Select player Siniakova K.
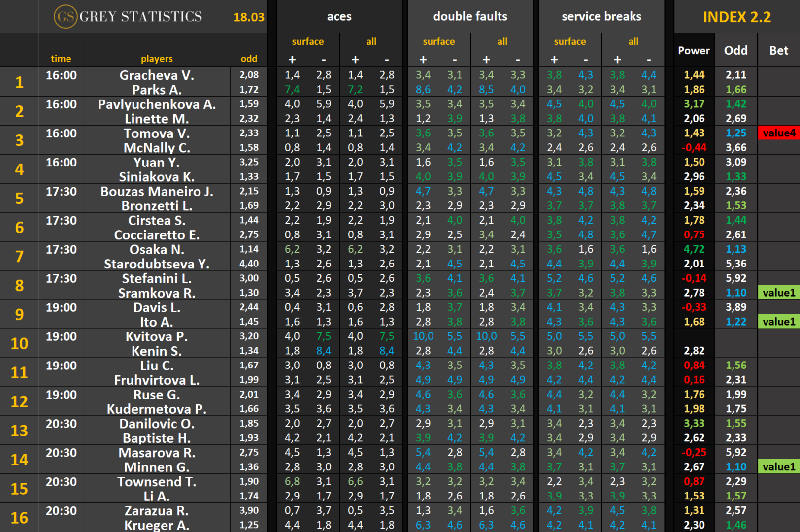 click(157, 177)
